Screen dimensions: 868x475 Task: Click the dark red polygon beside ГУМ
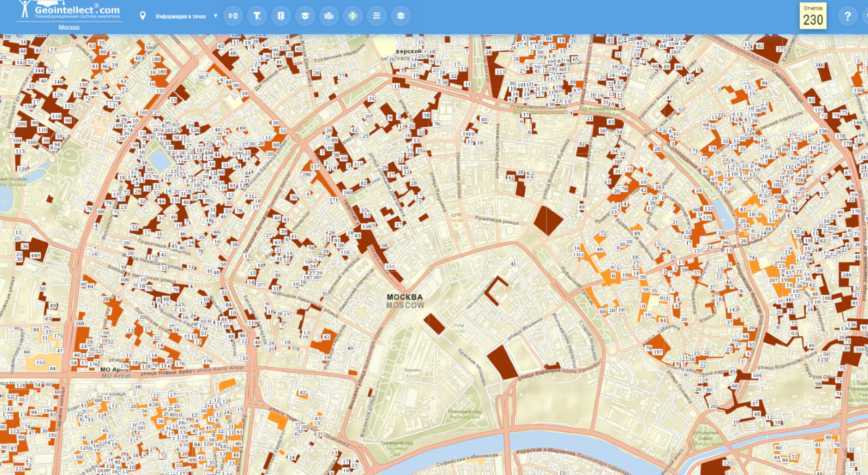coord(434,323)
